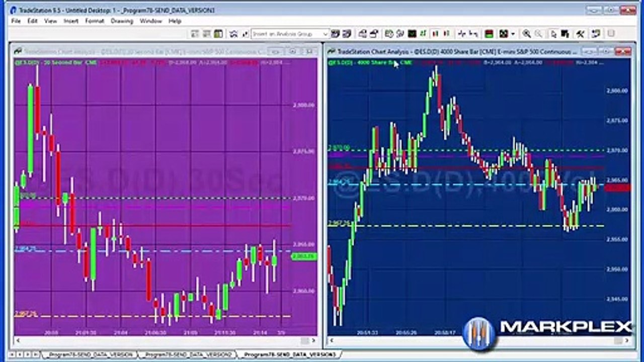
Task: Open dropdown arrow beside black green-cross icon
Action: tap(513, 34)
